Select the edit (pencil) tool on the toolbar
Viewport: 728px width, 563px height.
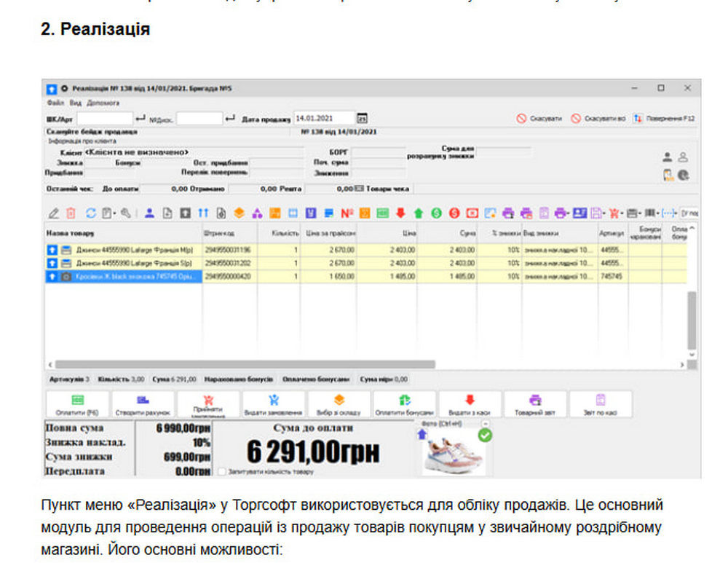tap(53, 212)
